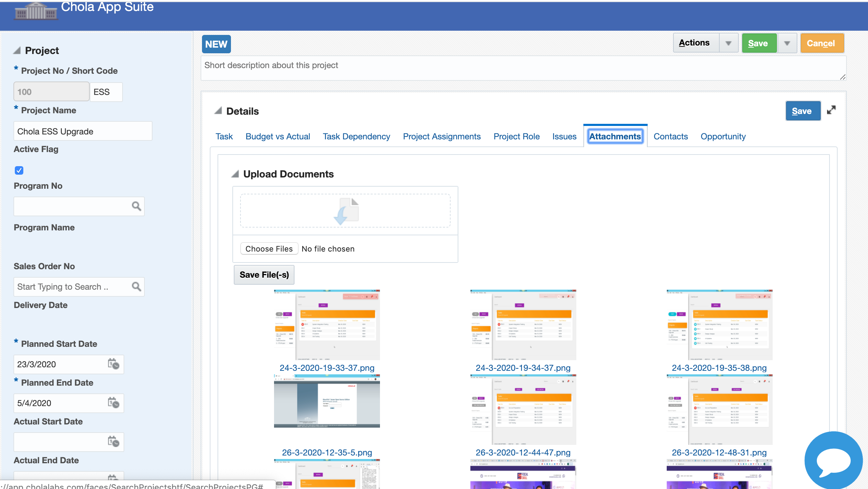Click thumbnail of 26-3-2020-12-44-47.png
The image size is (868, 489).
[x=523, y=410]
